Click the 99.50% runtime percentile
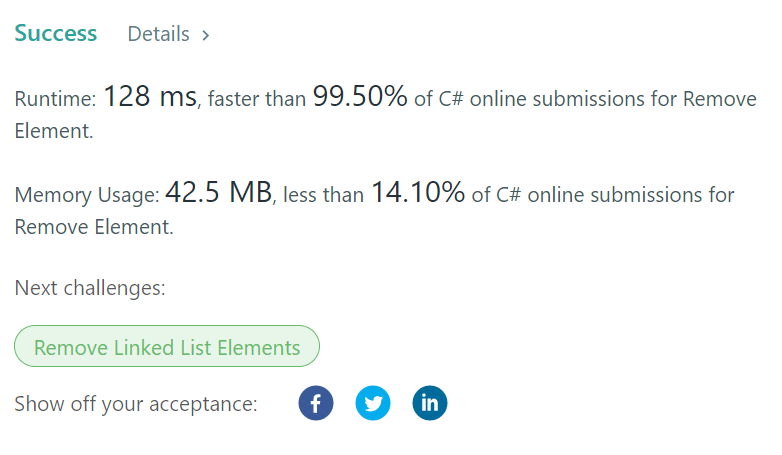The width and height of the screenshot is (782, 455). 360,97
